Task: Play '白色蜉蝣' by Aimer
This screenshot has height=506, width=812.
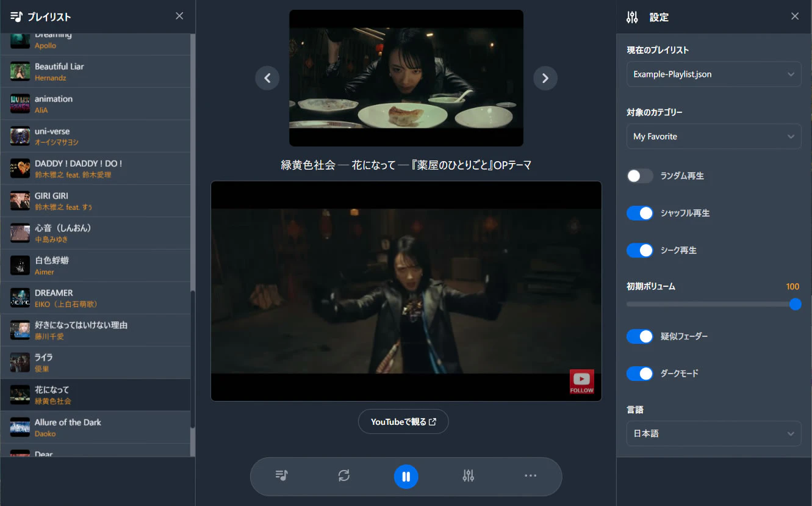Action: coord(95,266)
